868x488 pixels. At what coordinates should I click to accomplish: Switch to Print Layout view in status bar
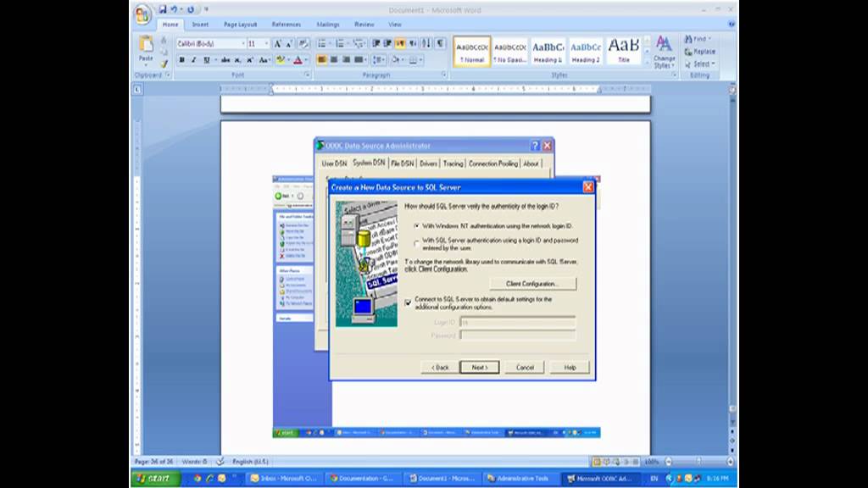[x=597, y=462]
